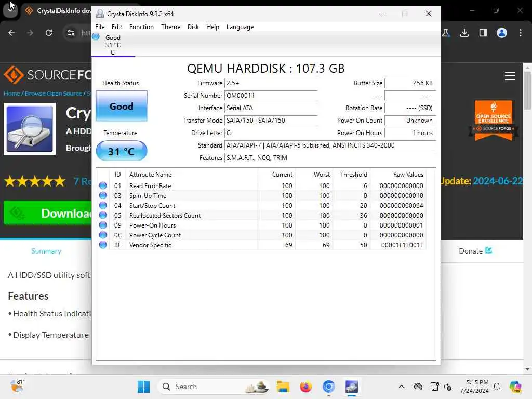The height and width of the screenshot is (399, 532).
Task: Switch to Chromium from the taskbar
Action: [x=328, y=387]
